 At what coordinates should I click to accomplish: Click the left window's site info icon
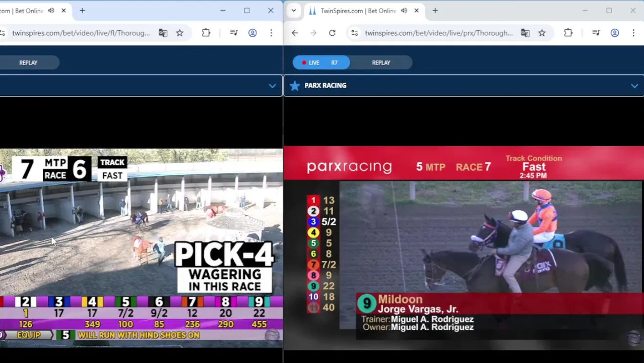pos(3,33)
